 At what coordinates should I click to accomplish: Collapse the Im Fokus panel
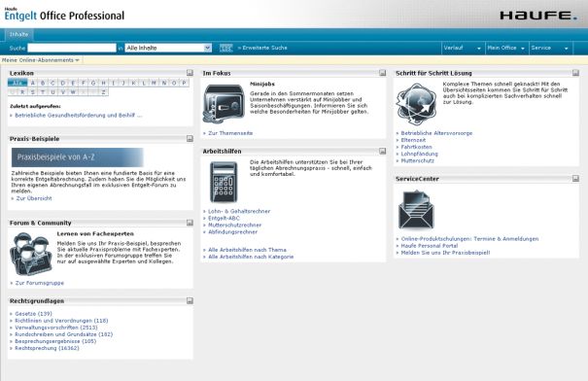click(383, 73)
